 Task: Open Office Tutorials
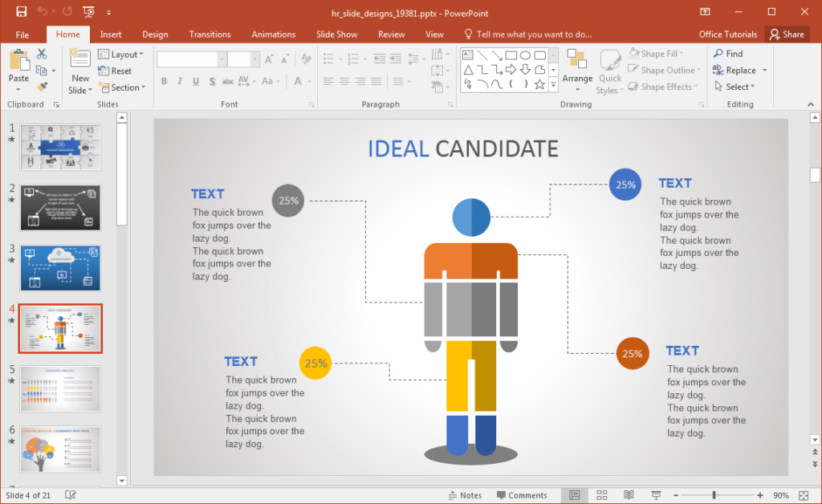pyautogui.click(x=728, y=34)
